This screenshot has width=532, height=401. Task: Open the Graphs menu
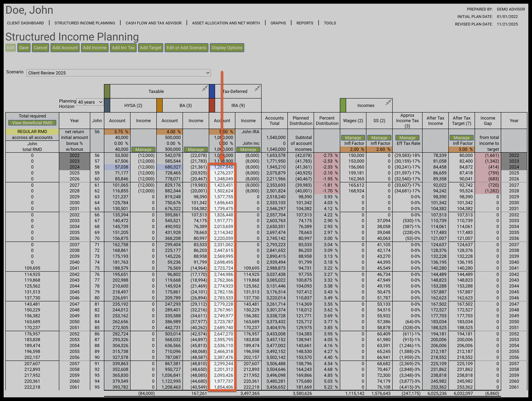278,23
